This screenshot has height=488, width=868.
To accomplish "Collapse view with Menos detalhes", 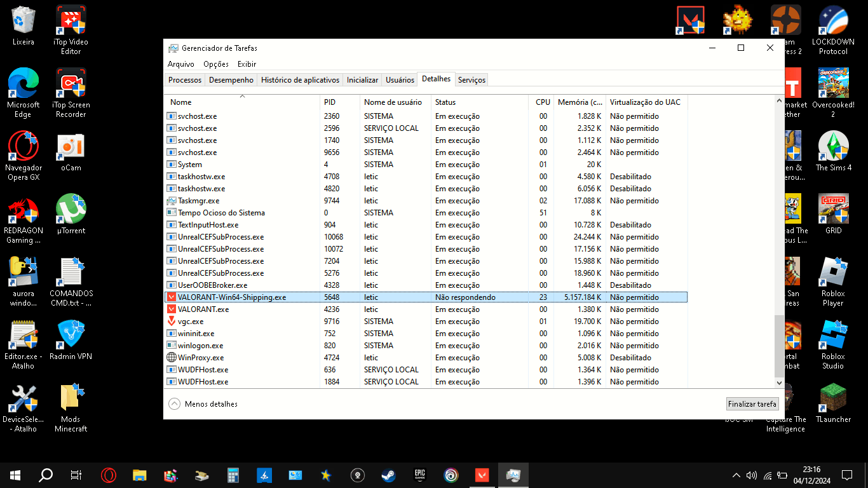I will click(x=203, y=403).
